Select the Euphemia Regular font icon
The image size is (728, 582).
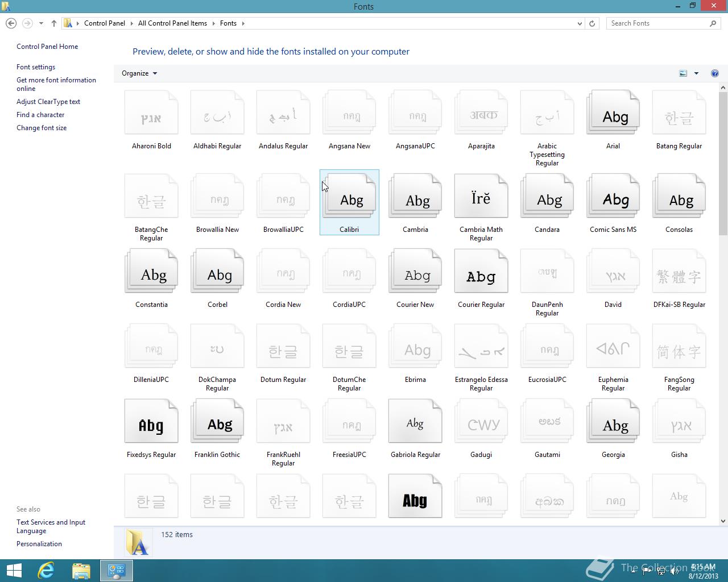click(613, 346)
